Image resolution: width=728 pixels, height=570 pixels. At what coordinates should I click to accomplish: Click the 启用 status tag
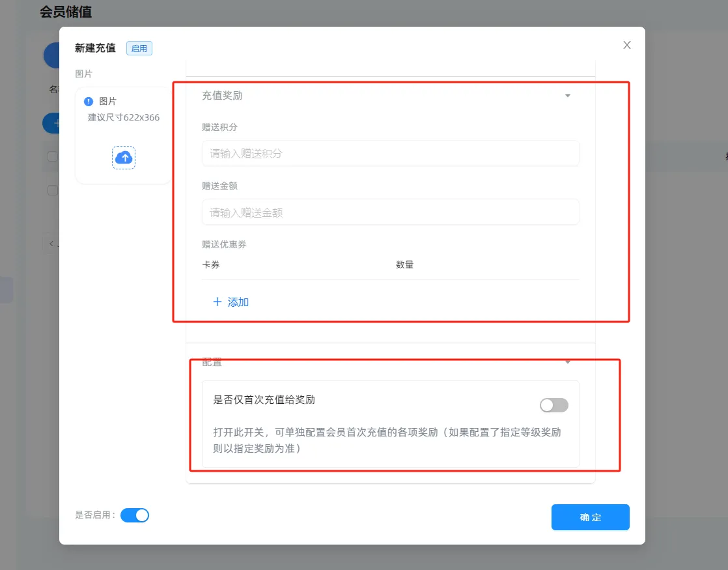tap(139, 48)
